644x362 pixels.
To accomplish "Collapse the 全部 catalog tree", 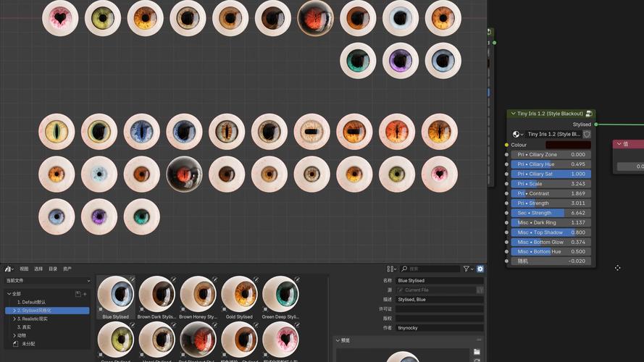I will coord(9,294).
